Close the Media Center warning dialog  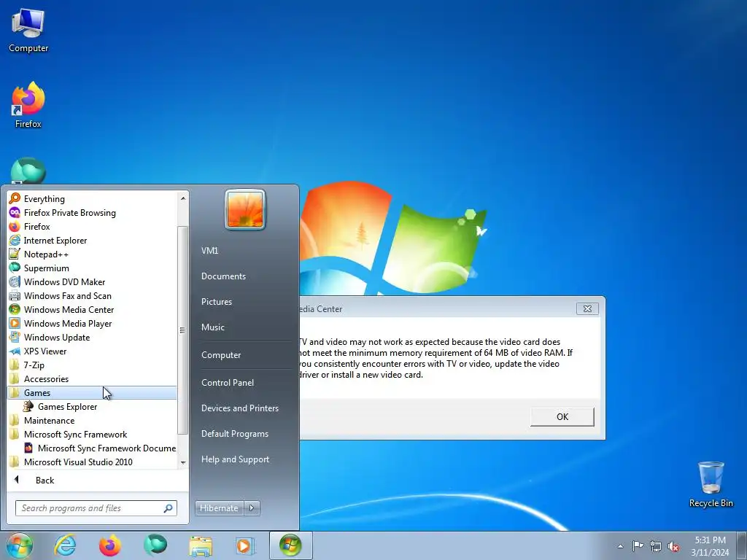587,309
